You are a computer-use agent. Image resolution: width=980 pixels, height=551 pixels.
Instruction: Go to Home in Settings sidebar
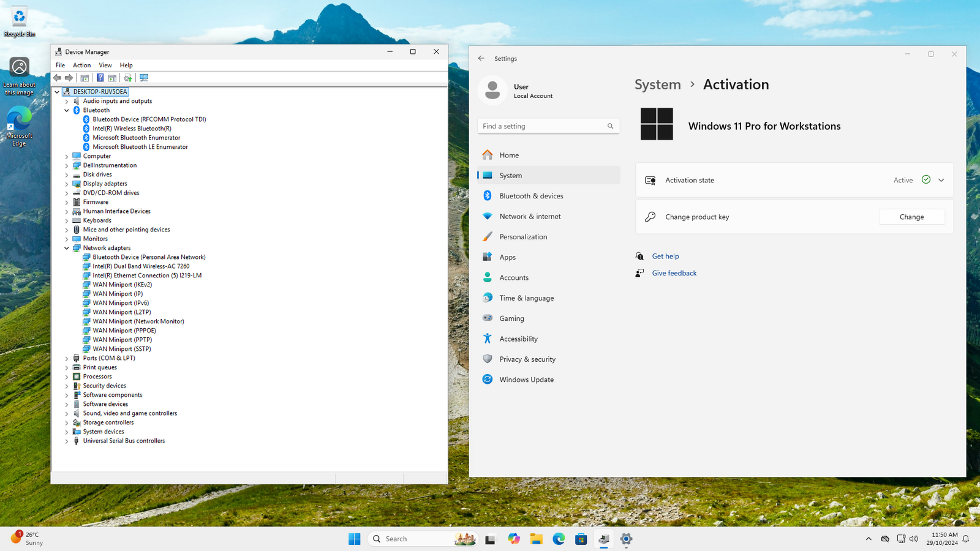[548, 155]
